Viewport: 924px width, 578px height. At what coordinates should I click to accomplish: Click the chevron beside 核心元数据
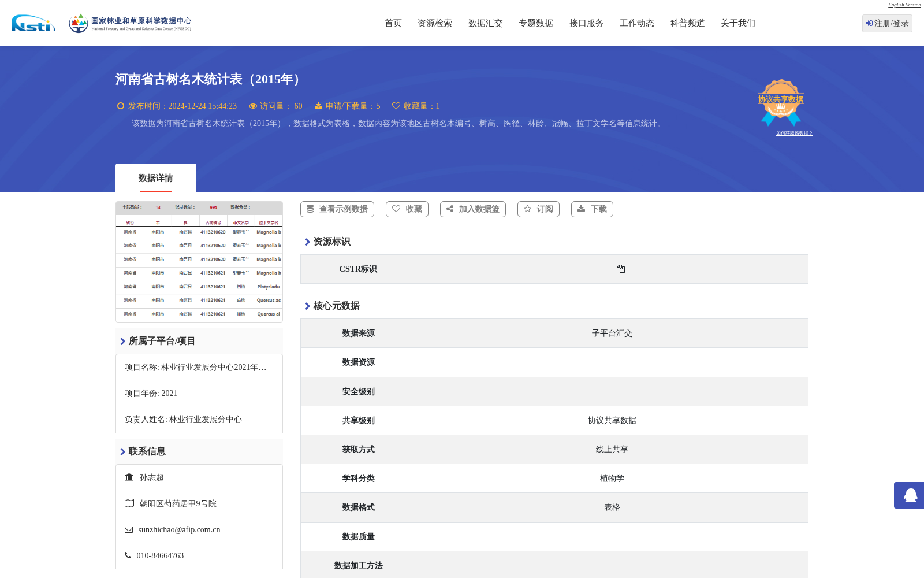(307, 306)
